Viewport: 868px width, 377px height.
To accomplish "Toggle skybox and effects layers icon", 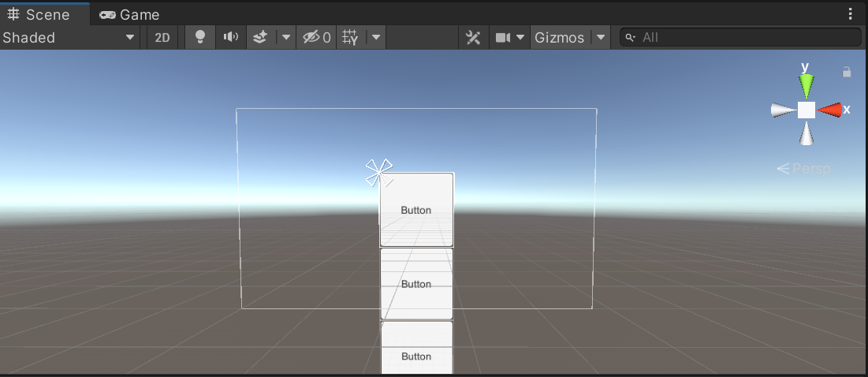I will [260, 38].
